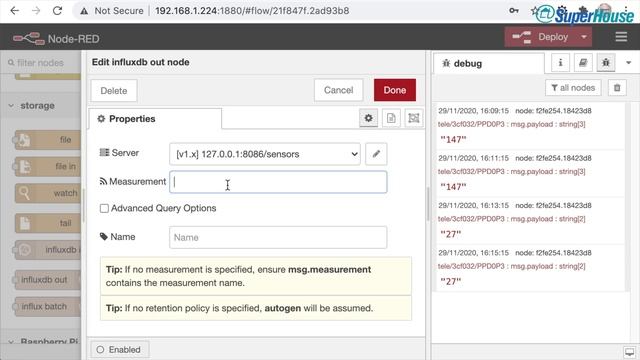This screenshot has height=360, width=640.
Task: Click the all nodes filter button
Action: click(573, 88)
